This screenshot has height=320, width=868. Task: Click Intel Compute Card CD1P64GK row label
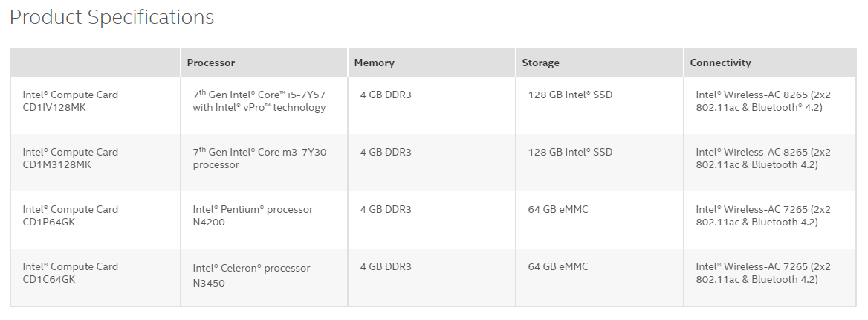tap(71, 215)
